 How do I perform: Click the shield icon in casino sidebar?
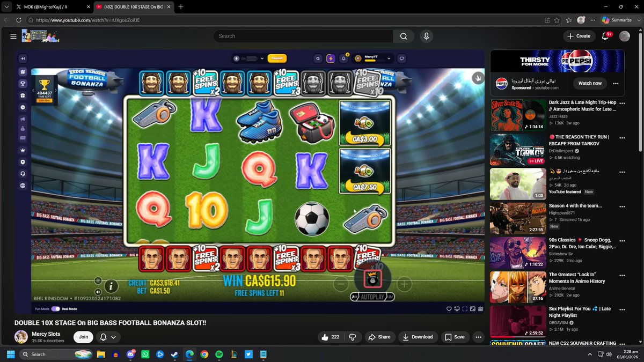click(x=23, y=162)
